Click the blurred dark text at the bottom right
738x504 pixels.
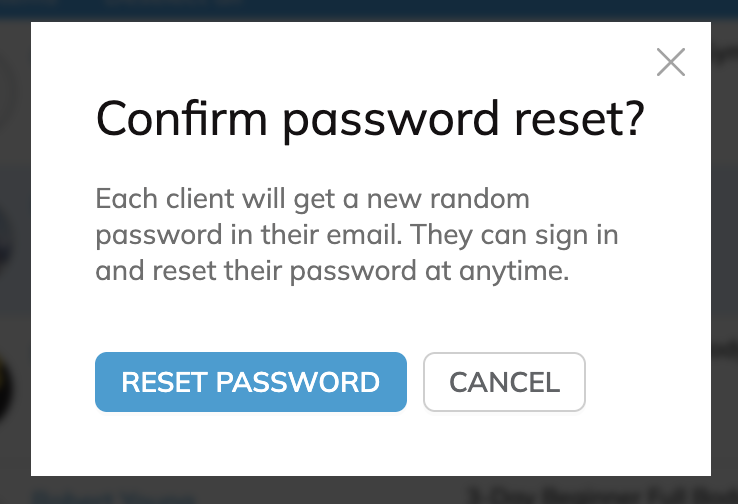602,496
